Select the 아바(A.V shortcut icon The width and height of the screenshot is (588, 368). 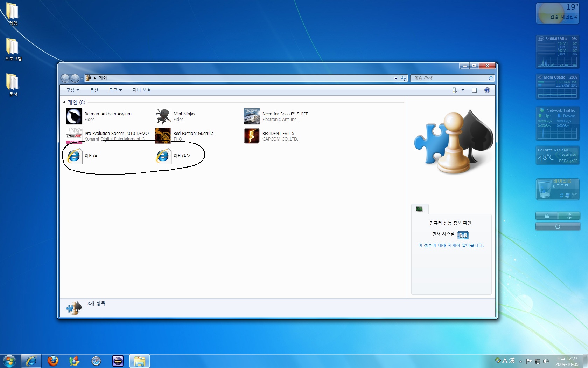[x=163, y=156]
